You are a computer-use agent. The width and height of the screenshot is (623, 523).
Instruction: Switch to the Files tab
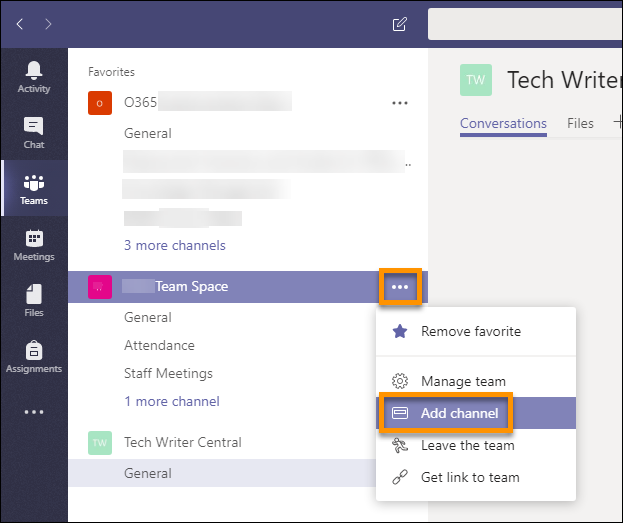click(580, 123)
